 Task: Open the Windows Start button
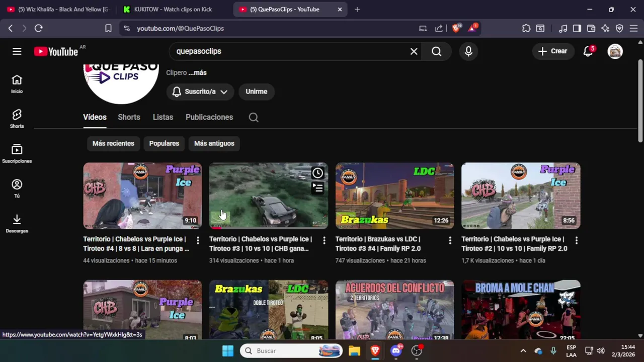click(x=228, y=351)
